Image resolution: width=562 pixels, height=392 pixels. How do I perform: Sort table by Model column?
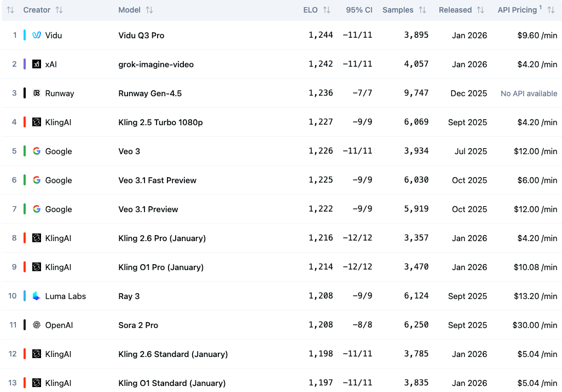click(149, 10)
